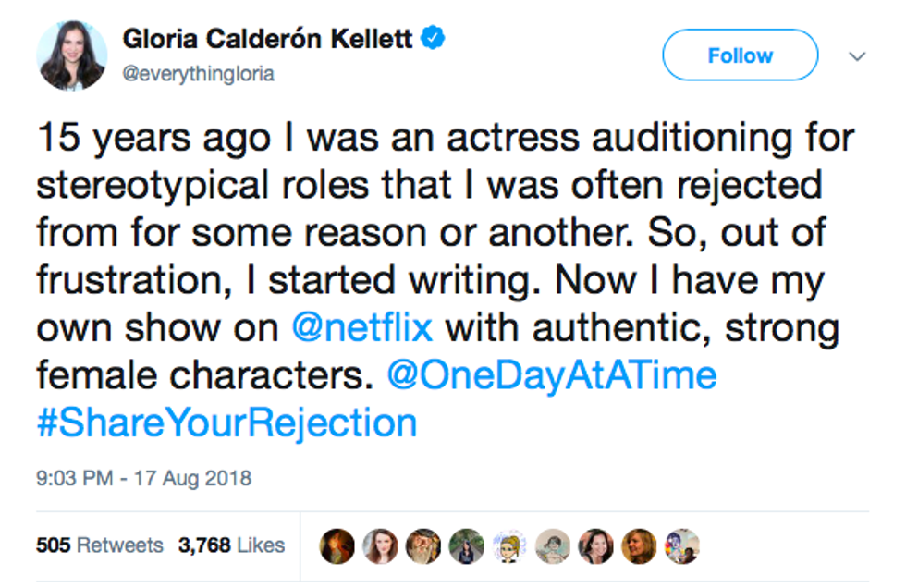Click the sketch-drawing liker avatar
Screen dimensions: 906x588
(x=553, y=546)
